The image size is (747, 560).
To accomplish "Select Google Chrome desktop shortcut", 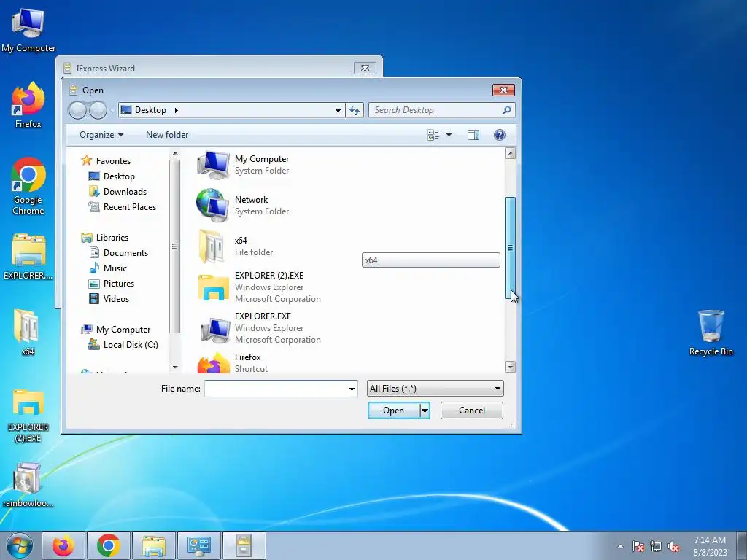I will tap(28, 186).
